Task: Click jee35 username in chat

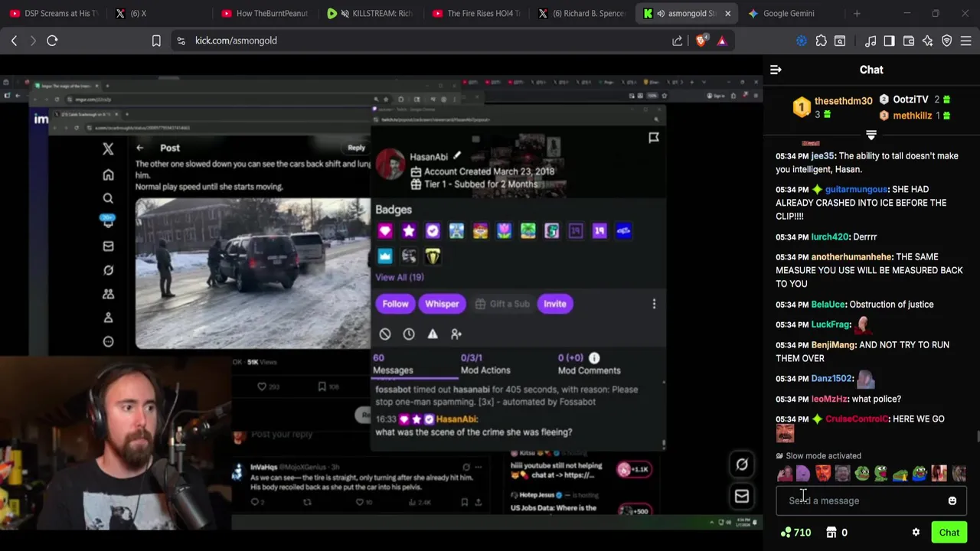Action: pyautogui.click(x=822, y=156)
